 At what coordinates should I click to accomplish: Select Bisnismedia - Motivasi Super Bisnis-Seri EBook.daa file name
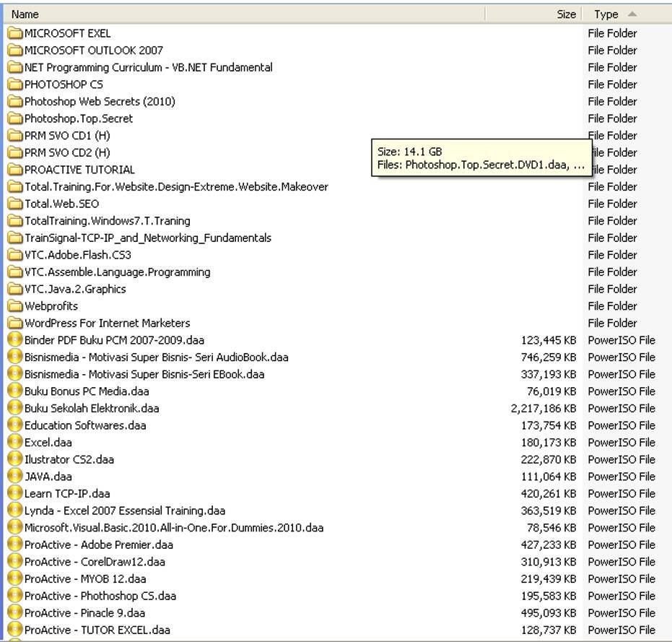coord(144,374)
